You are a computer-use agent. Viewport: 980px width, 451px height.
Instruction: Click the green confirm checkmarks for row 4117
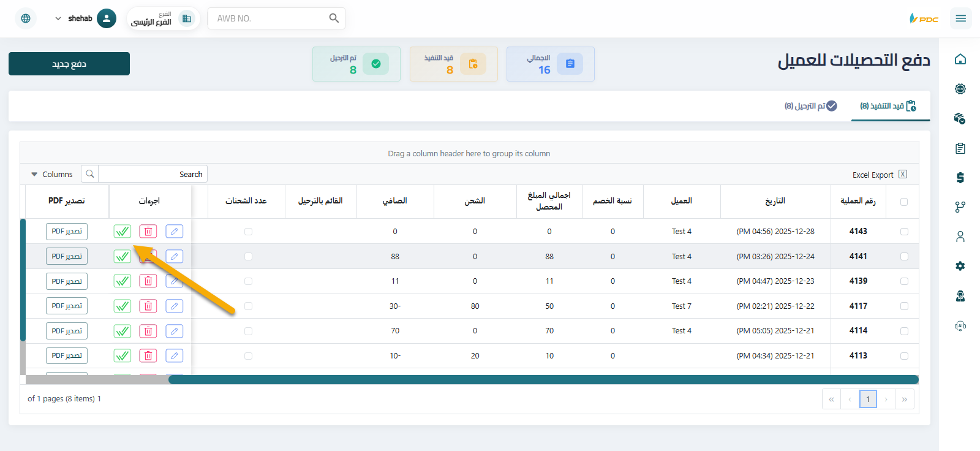pos(123,306)
